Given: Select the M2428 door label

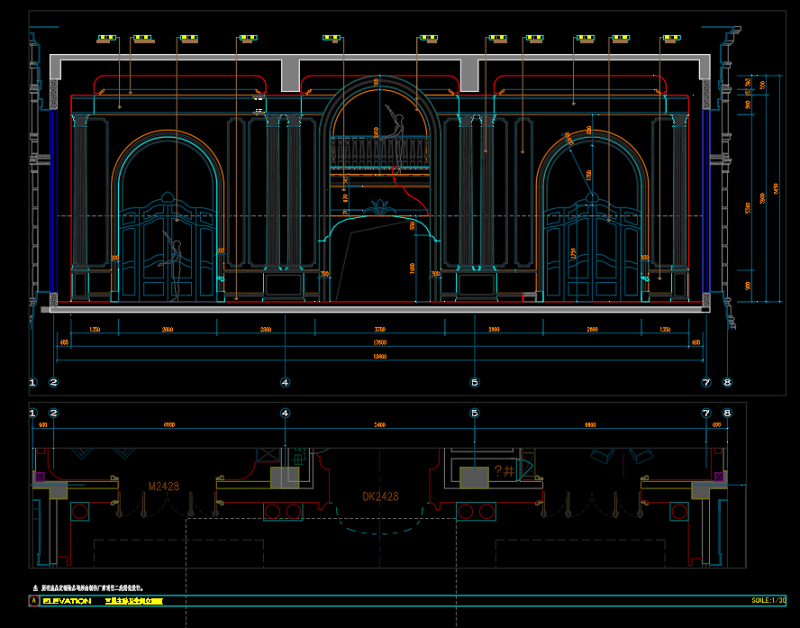Looking at the screenshot, I should [163, 486].
